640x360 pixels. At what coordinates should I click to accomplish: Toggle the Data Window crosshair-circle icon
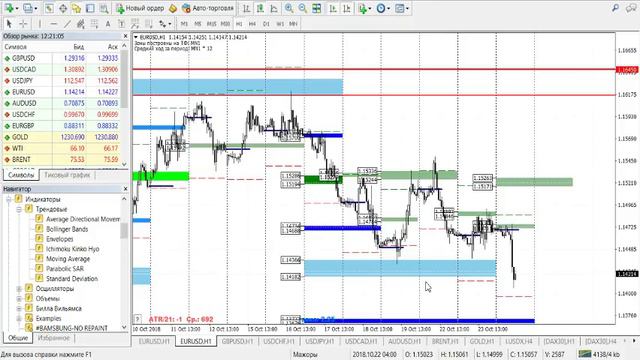point(63,8)
